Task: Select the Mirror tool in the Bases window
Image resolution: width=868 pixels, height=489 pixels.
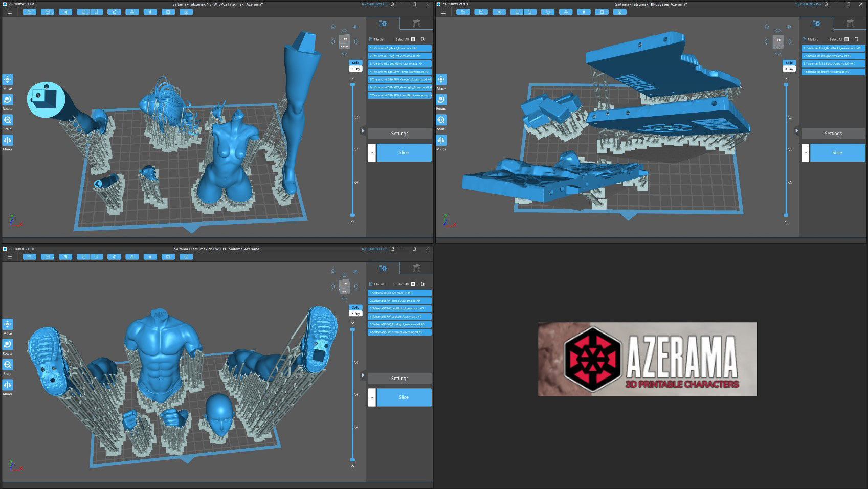Action: [441, 140]
